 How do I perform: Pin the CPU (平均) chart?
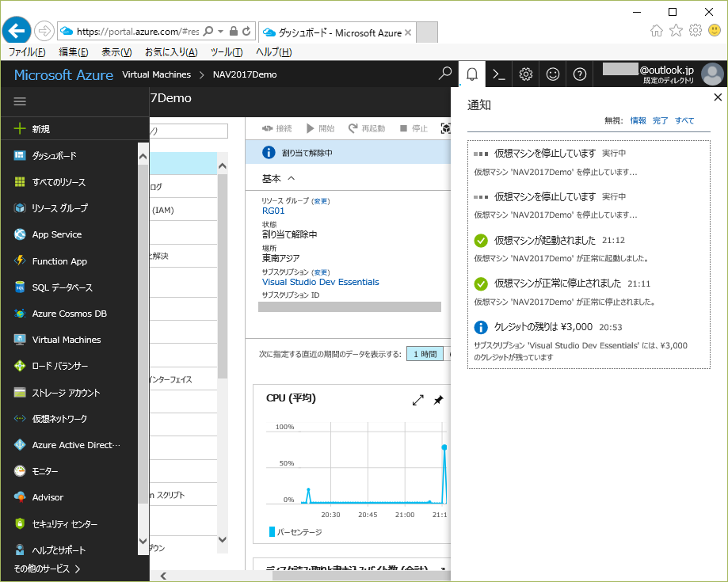coord(438,400)
